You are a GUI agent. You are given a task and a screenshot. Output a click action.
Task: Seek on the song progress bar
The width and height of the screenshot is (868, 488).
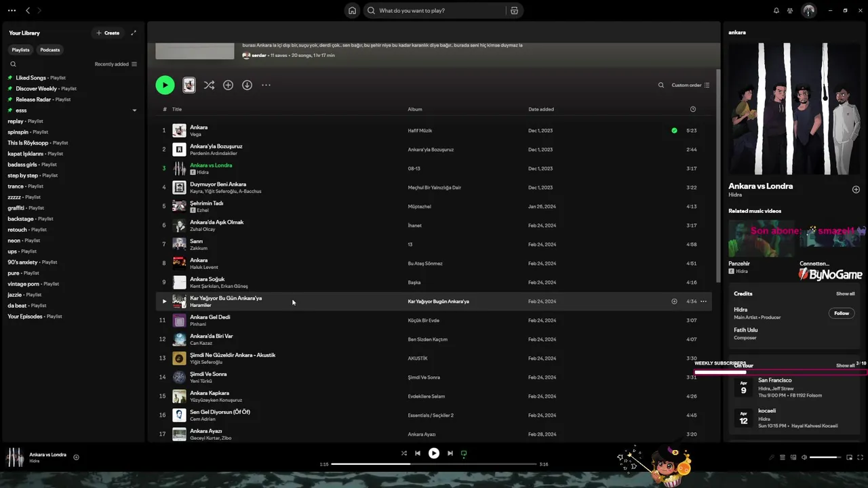click(x=433, y=464)
